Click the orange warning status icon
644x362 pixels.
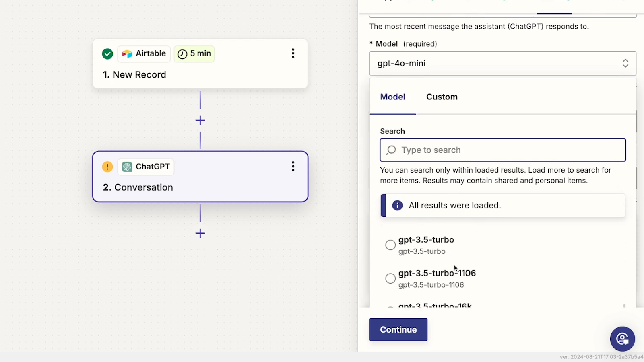107,167
